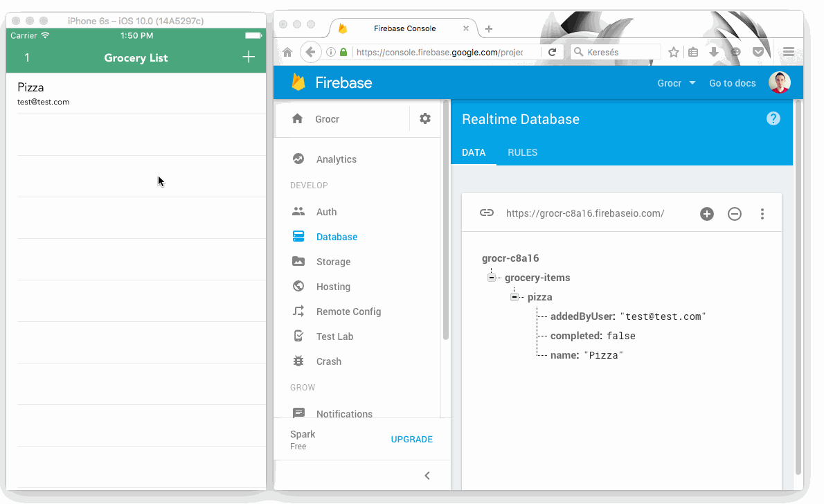Collapse the pizza database entry
Viewport: 824px width, 504px height.
(514, 296)
